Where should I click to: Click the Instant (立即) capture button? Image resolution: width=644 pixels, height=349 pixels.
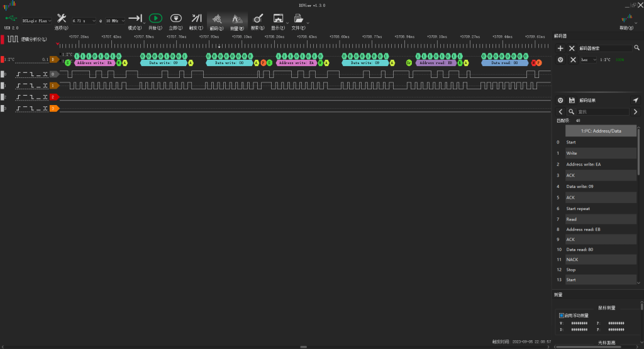[176, 19]
